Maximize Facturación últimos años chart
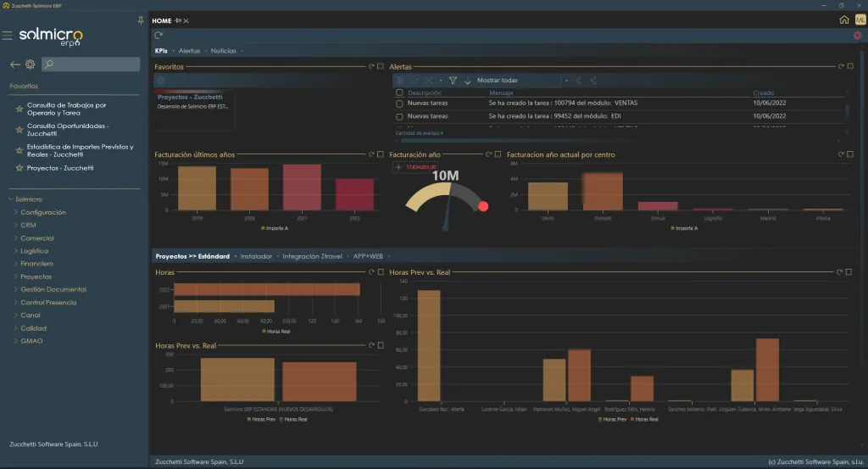 [381, 154]
